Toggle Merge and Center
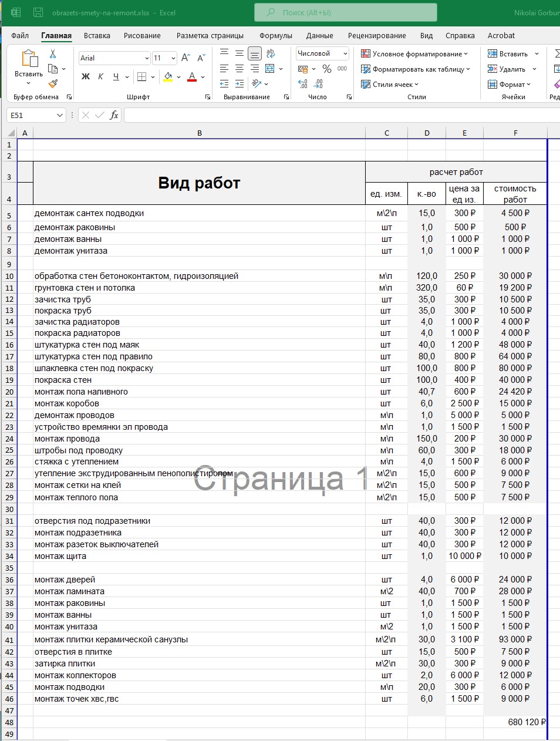The width and height of the screenshot is (560, 741). 269,68
